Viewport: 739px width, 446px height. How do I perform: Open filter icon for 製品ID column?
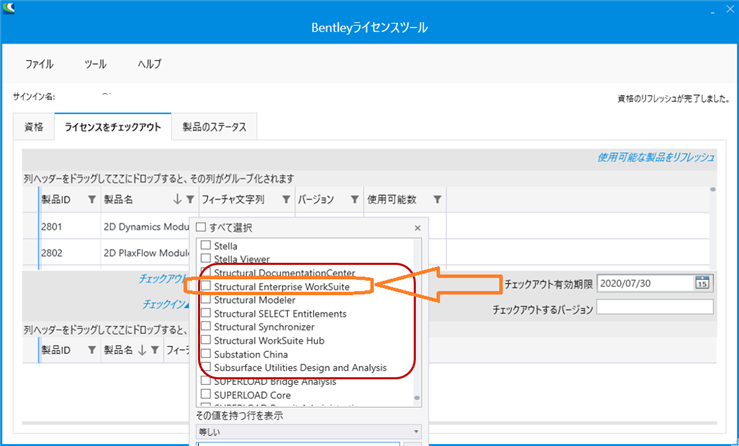92,200
